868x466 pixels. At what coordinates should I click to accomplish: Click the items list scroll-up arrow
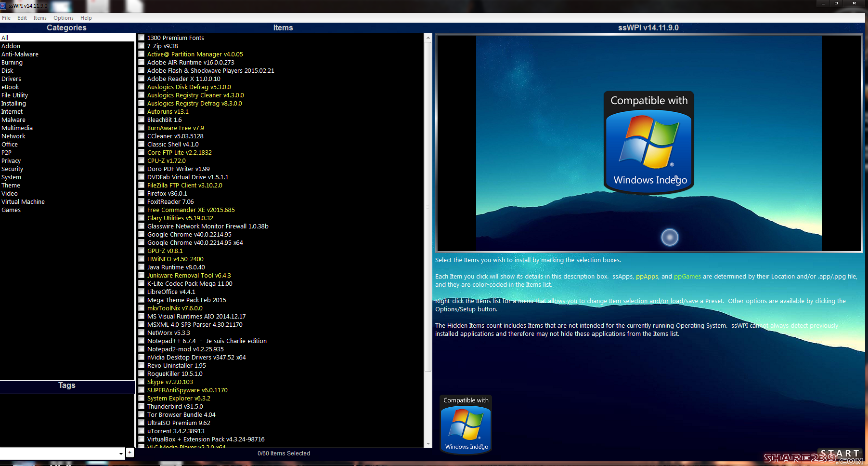[428, 38]
